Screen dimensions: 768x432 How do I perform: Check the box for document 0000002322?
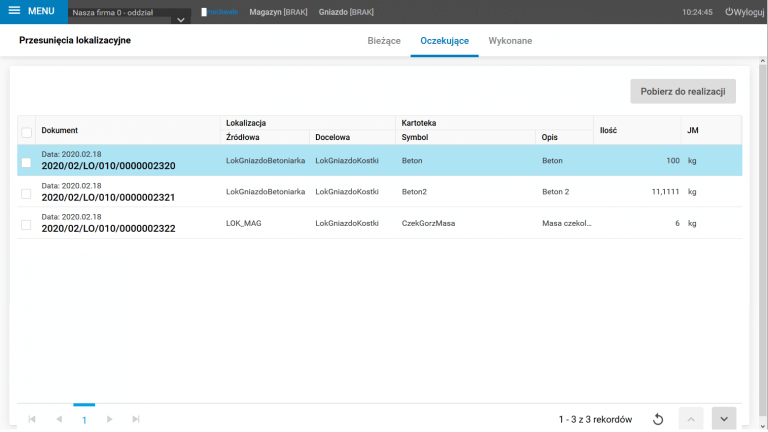pos(27,224)
